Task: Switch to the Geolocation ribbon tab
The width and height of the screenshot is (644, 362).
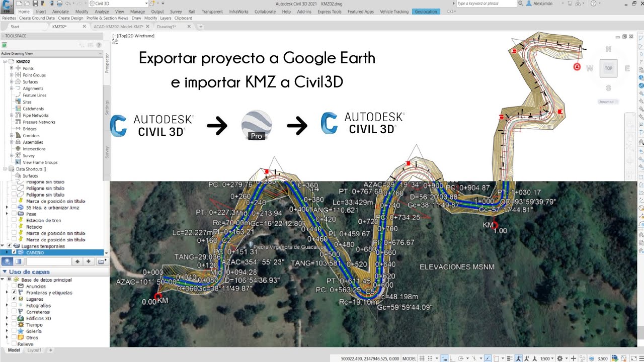Action: click(x=426, y=11)
